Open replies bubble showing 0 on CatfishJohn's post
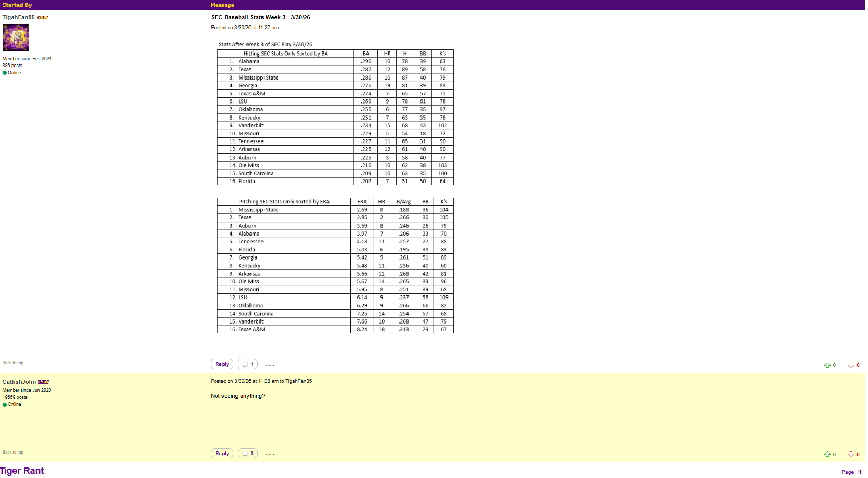This screenshot has height=478, width=868. pyautogui.click(x=248, y=454)
